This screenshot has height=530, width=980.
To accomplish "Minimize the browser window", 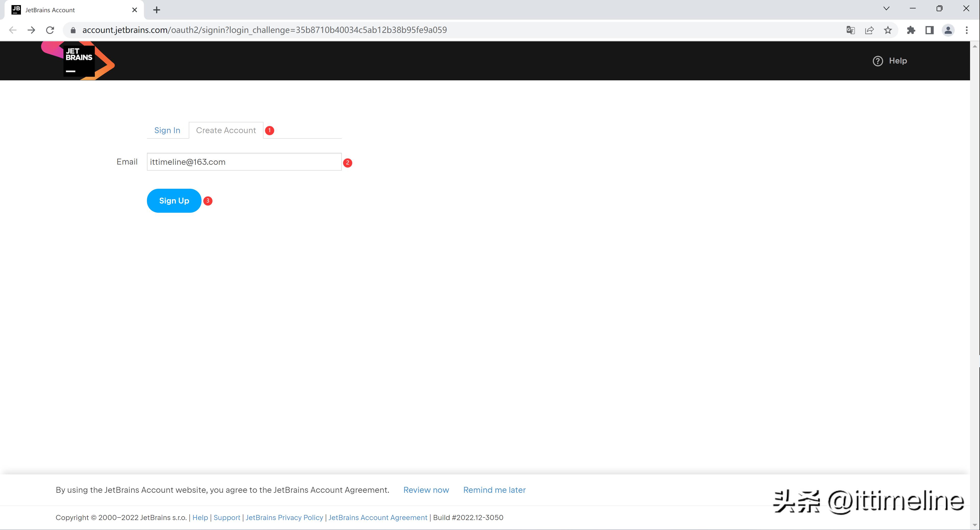I will 913,8.
